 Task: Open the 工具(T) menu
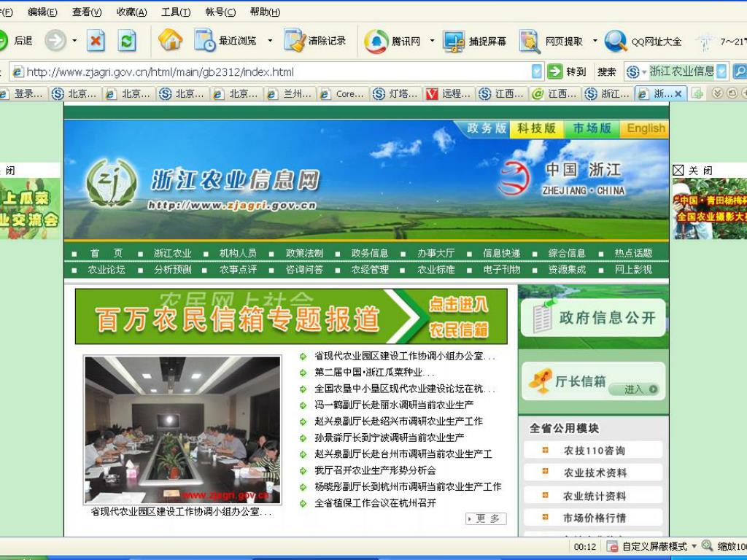pyautogui.click(x=176, y=12)
